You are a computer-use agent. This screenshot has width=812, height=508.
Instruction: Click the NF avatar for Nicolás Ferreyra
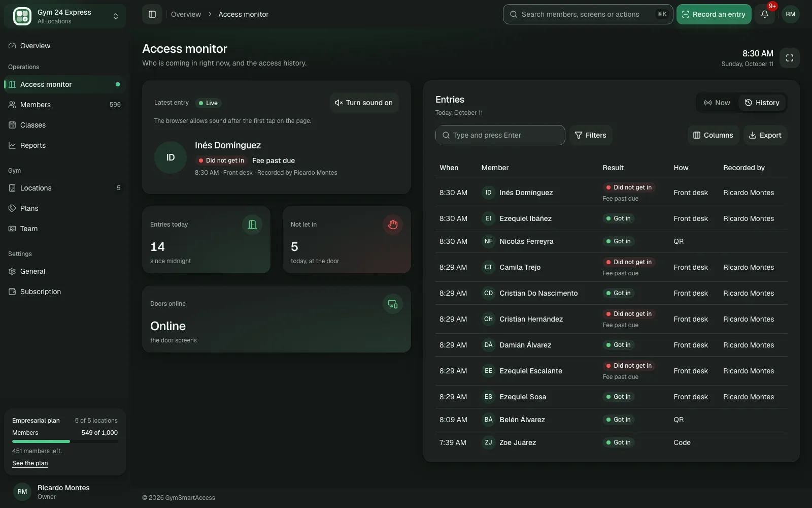tap(488, 241)
